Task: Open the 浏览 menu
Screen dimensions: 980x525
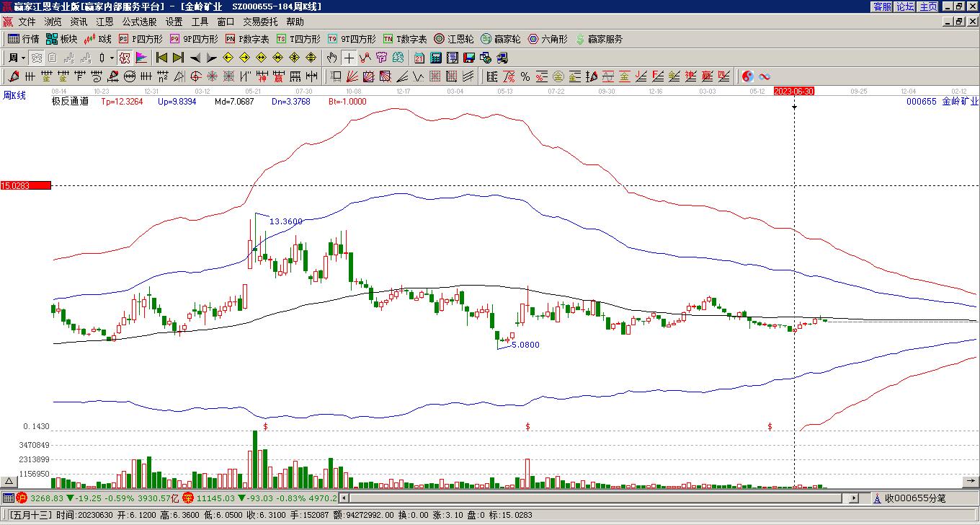Action: (x=53, y=22)
